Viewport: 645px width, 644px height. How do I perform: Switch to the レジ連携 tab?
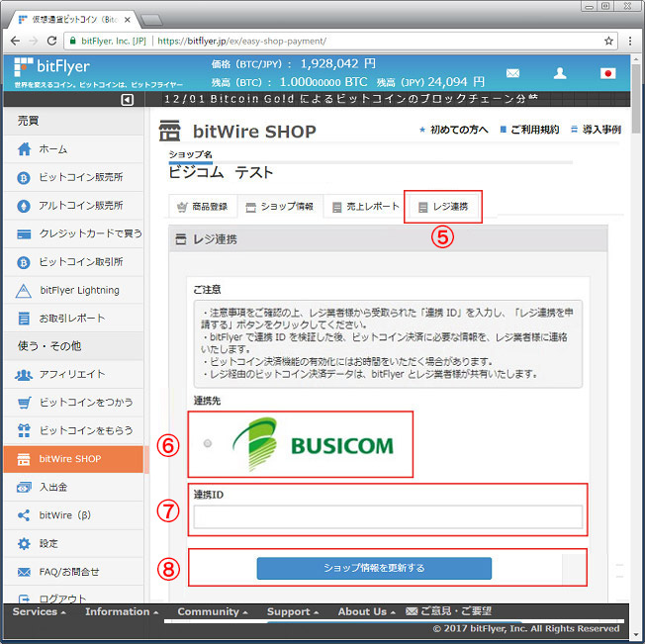tap(443, 207)
